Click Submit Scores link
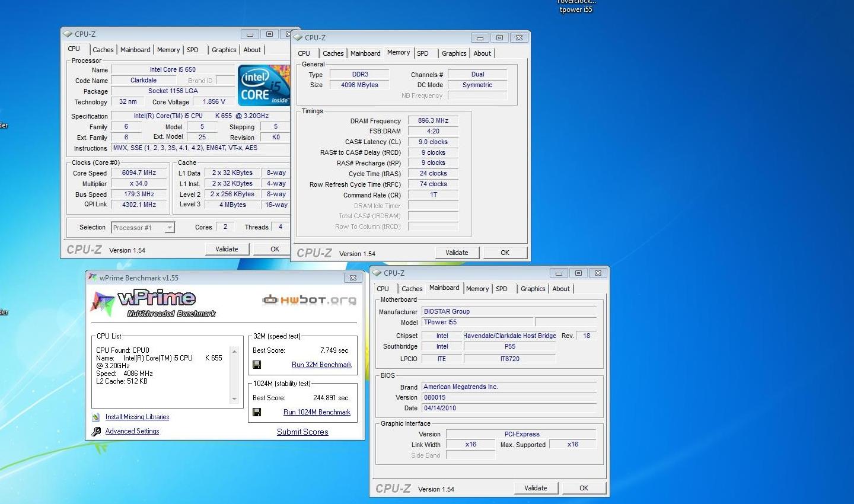 [302, 432]
